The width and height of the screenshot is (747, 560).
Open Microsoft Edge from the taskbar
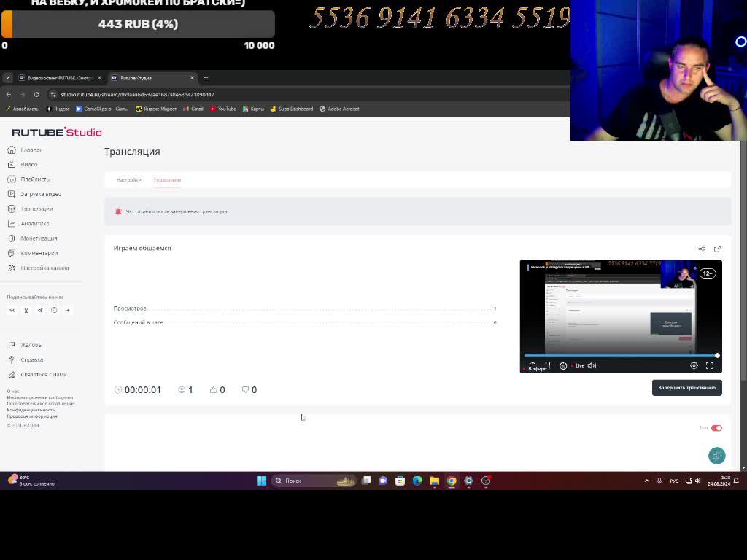[x=417, y=481]
